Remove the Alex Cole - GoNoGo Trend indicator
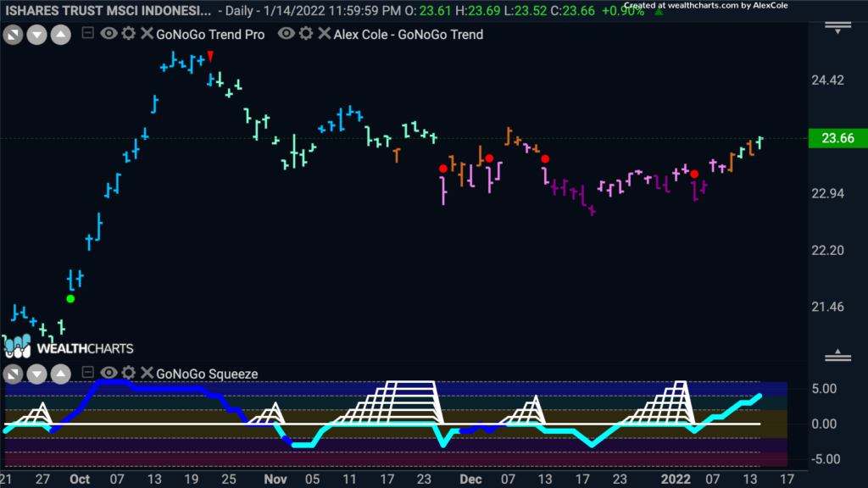Viewport: 868px width, 488px height. pos(325,34)
